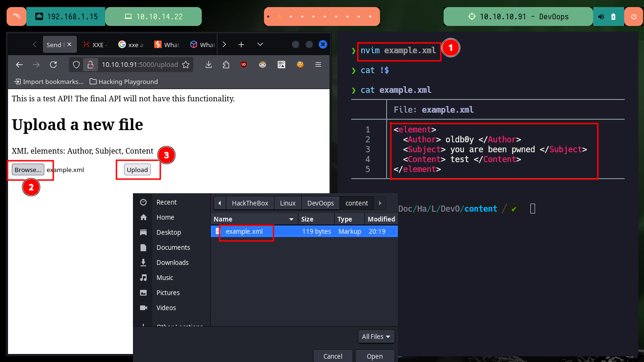
Task: Sort files by the Type column
Action: tap(349, 219)
